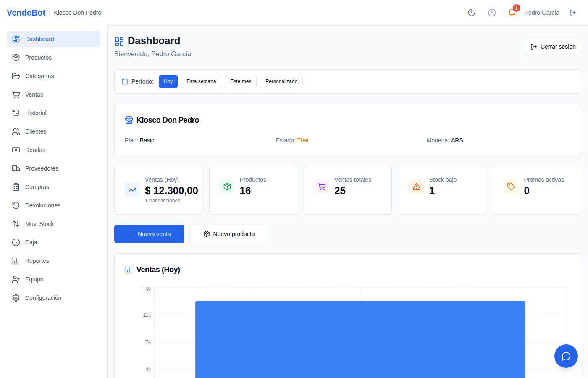Click the Devoluciones undo icon
Viewport: 588px width, 378px height.
click(16, 205)
